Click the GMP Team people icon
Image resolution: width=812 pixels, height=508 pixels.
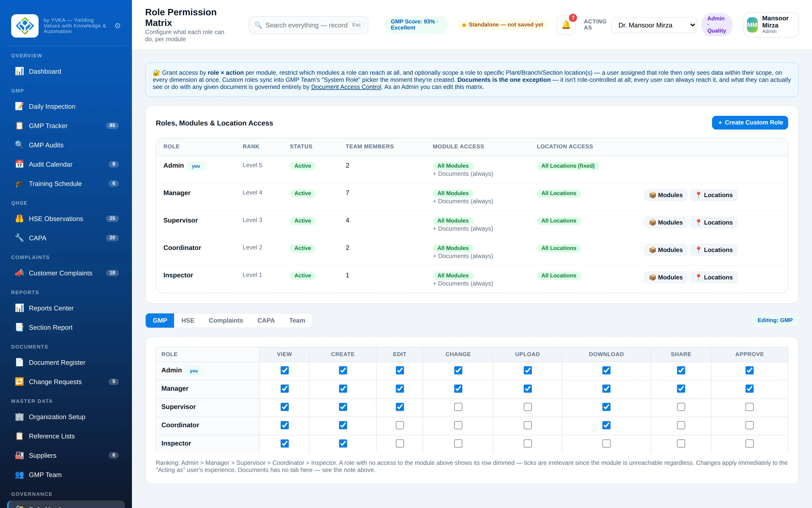coord(20,475)
